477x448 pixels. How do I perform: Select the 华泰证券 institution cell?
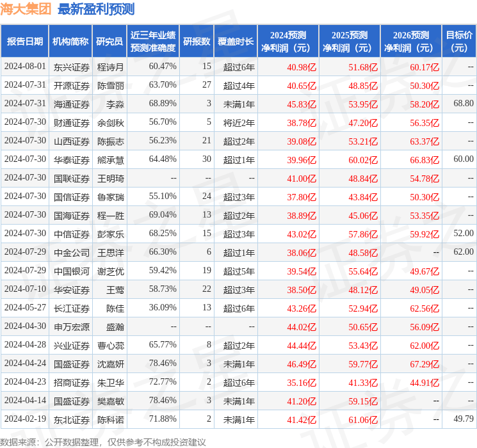click(72, 160)
